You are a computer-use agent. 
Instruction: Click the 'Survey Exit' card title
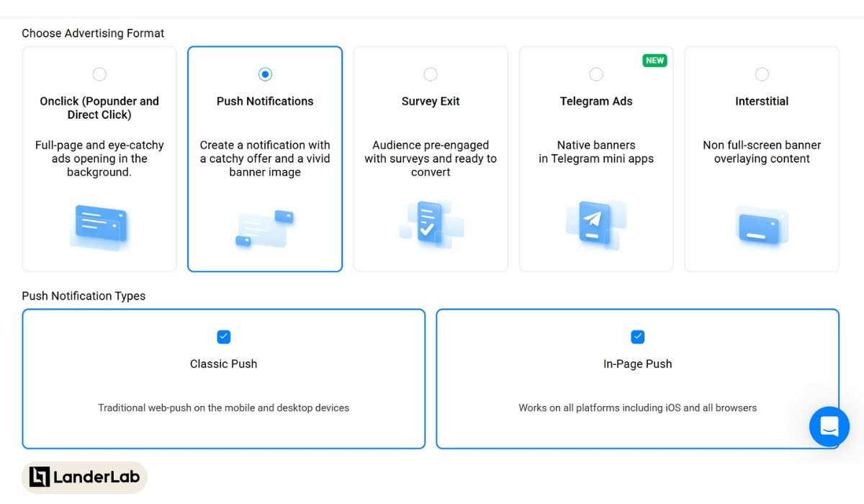(431, 102)
